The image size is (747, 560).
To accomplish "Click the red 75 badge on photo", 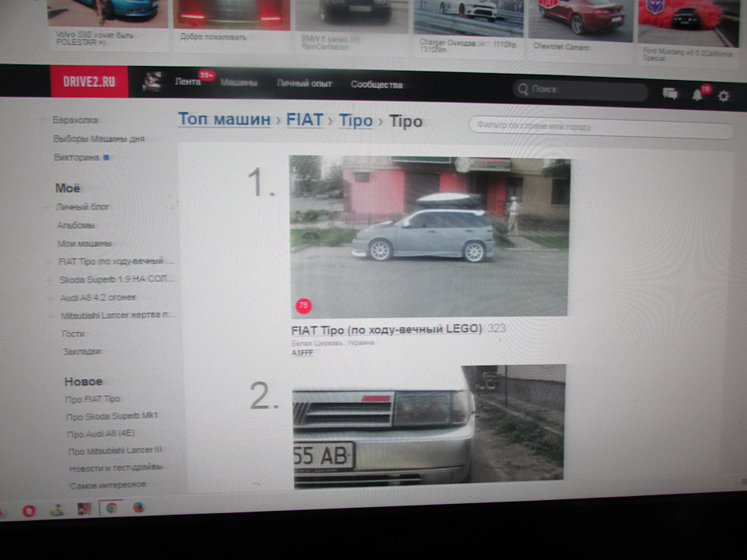I will tap(303, 305).
